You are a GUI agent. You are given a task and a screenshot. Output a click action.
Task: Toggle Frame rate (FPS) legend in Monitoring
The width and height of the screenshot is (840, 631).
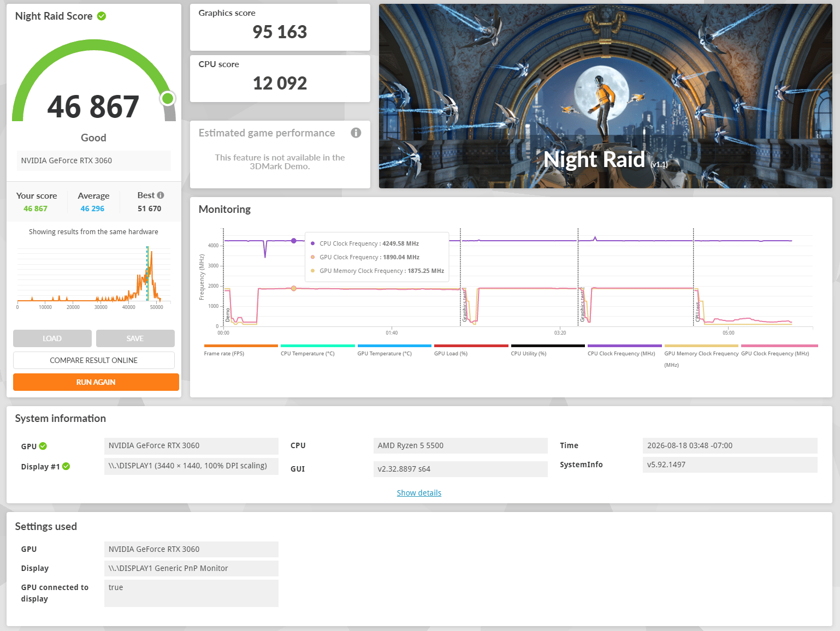(x=241, y=350)
